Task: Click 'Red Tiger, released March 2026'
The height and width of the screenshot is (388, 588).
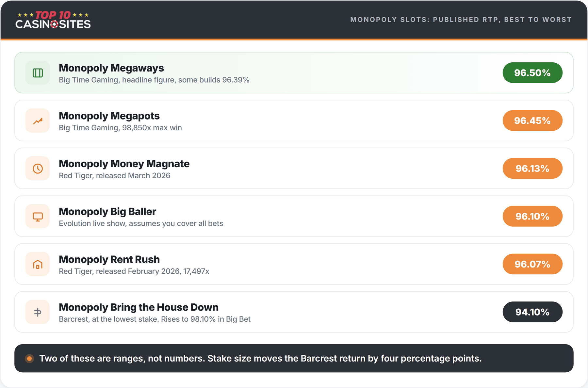Action: (x=114, y=176)
